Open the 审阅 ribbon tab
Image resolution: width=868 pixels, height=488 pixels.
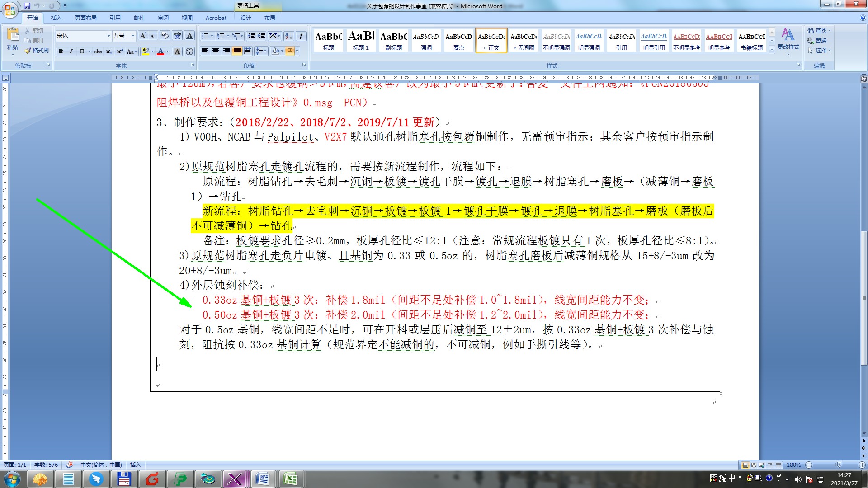point(163,18)
